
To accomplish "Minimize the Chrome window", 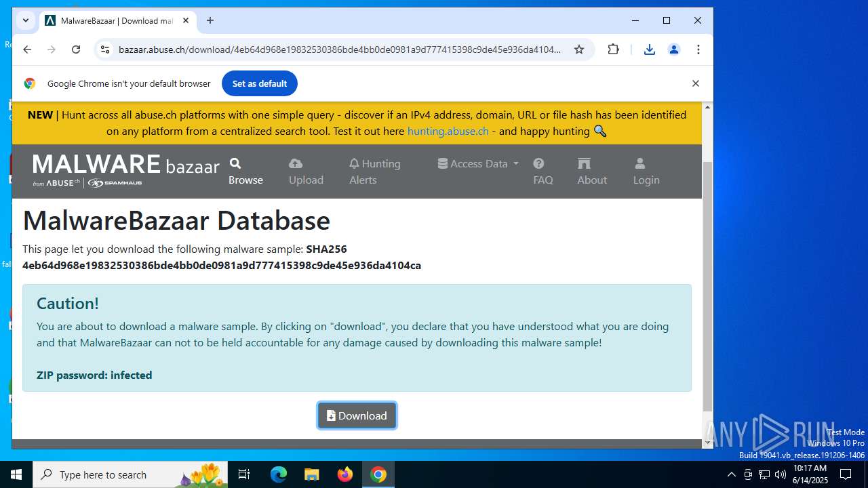I will 635,21.
